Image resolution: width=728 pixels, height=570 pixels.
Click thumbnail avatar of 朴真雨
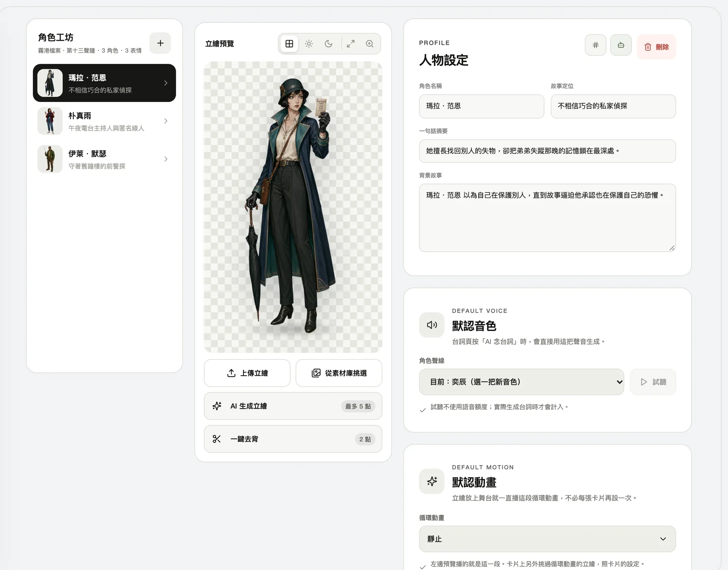(50, 121)
